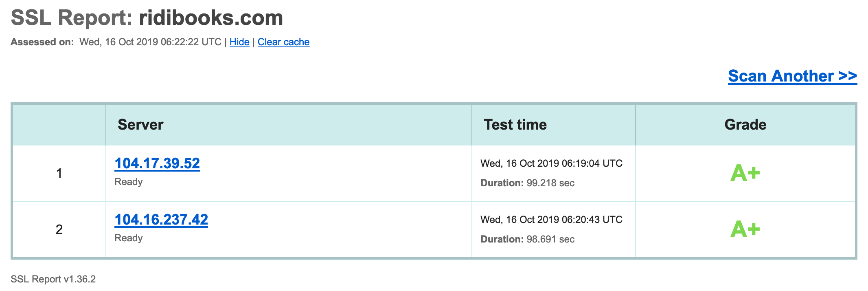The image size is (868, 291).
Task: Select the SSL Report v1.36.2 footer text
Action: coord(53,279)
